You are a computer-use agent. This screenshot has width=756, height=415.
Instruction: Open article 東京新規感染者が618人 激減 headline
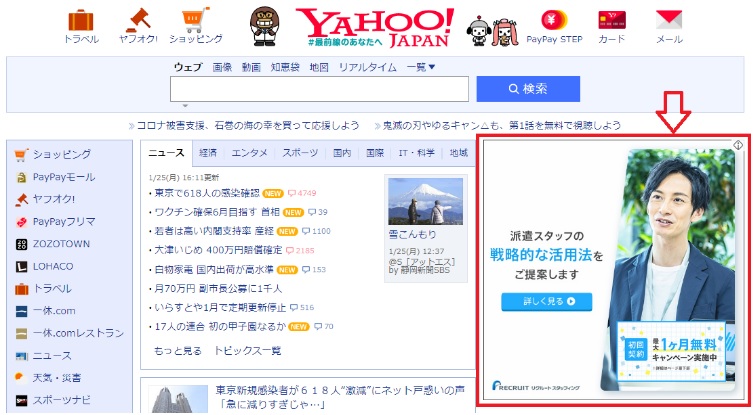point(340,397)
